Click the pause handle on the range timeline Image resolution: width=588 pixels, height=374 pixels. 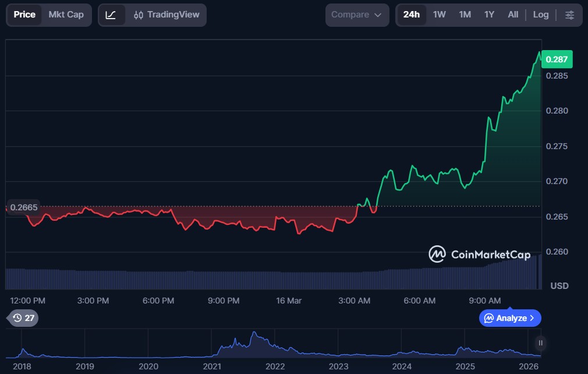coord(540,343)
